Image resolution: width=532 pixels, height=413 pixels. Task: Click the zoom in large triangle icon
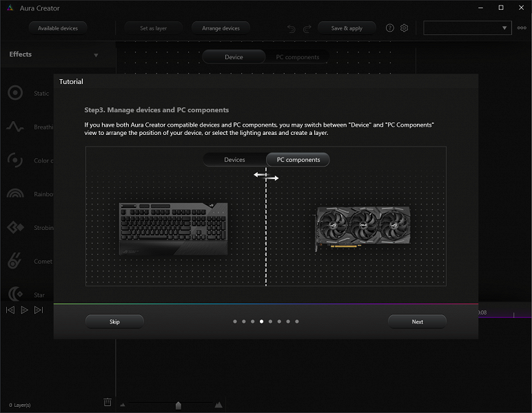[219, 404]
